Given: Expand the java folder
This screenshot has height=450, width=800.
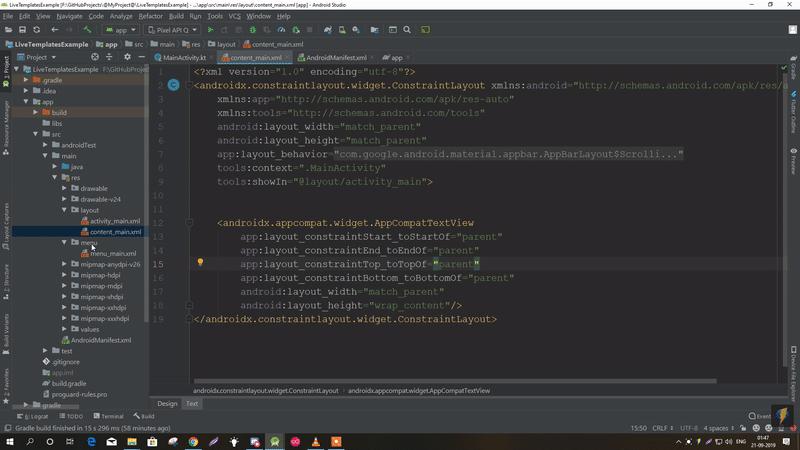Looking at the screenshot, I should 55,166.
